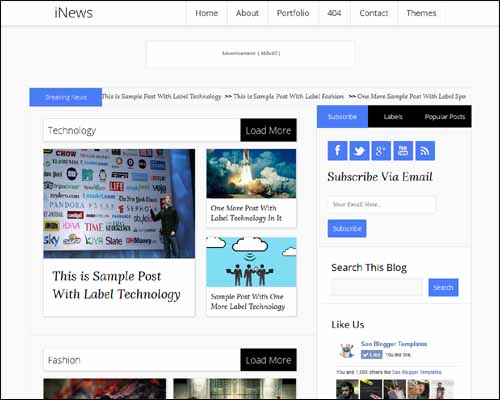Viewport: 500px width, 400px height.
Task: Click the Sora Blogger Templates page avatar
Action: [347, 350]
